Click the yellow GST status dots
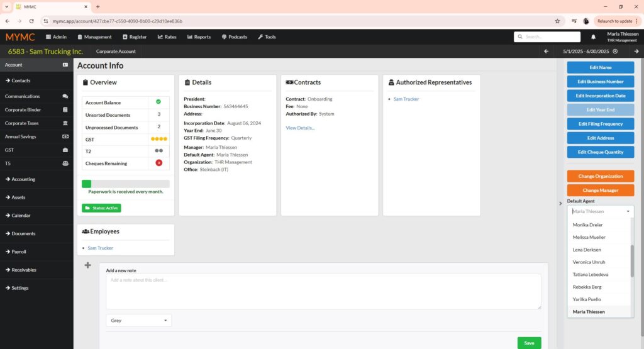This screenshot has height=349, width=644. (x=159, y=139)
